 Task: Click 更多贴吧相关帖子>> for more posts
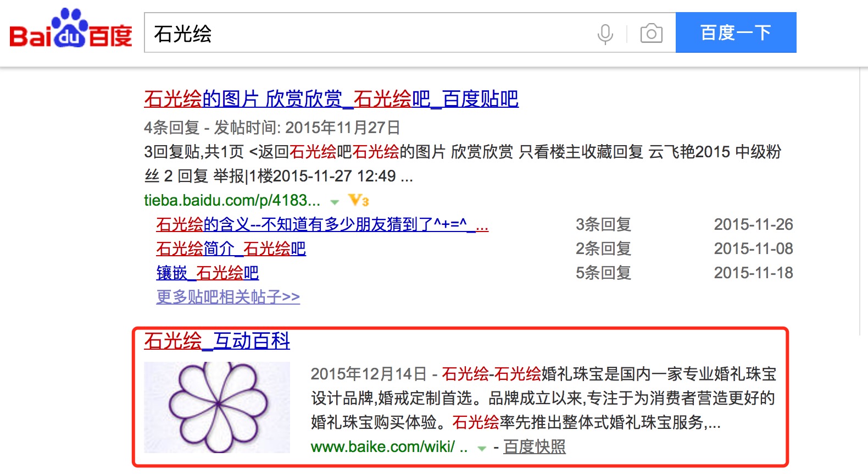click(x=228, y=297)
